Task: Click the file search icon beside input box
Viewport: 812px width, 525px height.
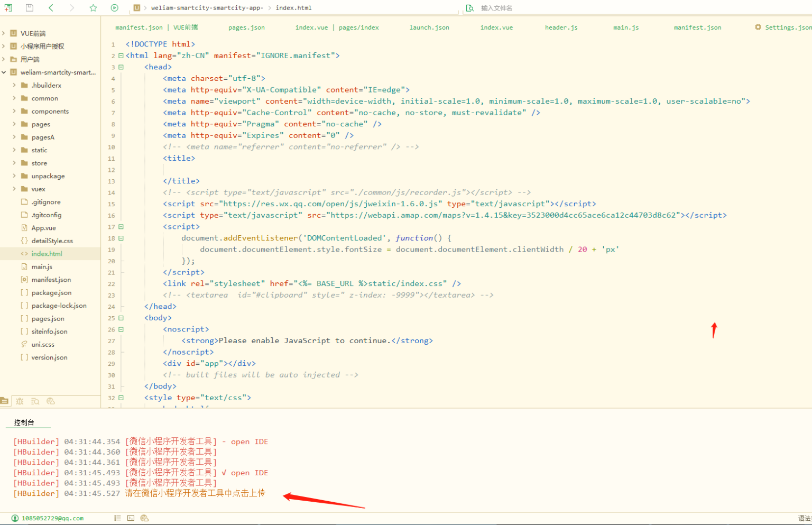Action: click(469, 8)
